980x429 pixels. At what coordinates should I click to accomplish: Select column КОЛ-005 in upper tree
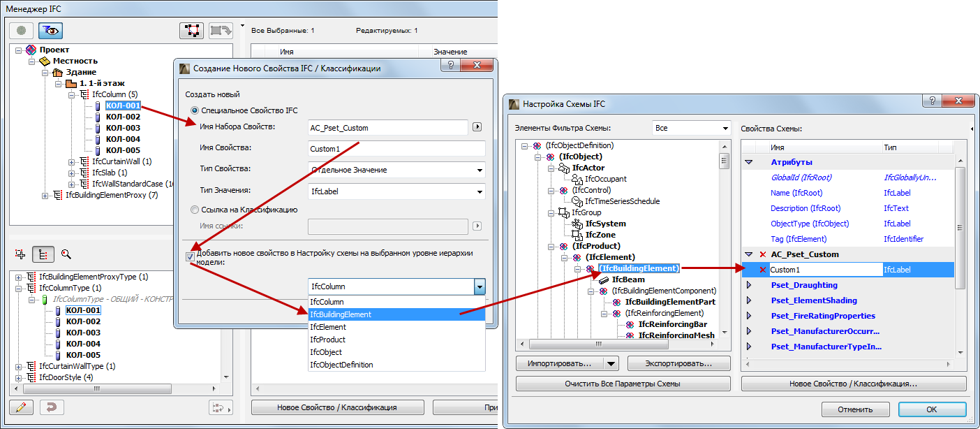click(123, 150)
